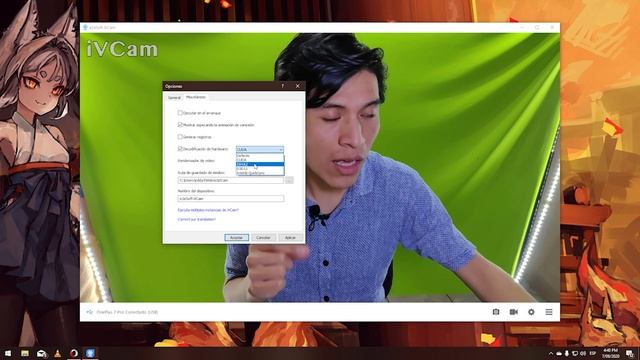Viewport: 640px width, 360px height.
Task: Open network status tray icon
Action: (575, 353)
